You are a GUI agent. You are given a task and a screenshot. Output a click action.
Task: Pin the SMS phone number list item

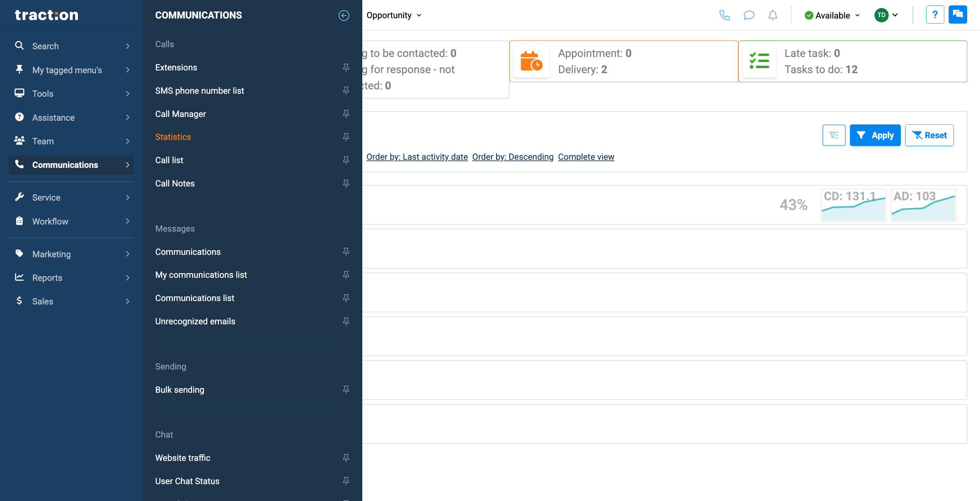(346, 91)
